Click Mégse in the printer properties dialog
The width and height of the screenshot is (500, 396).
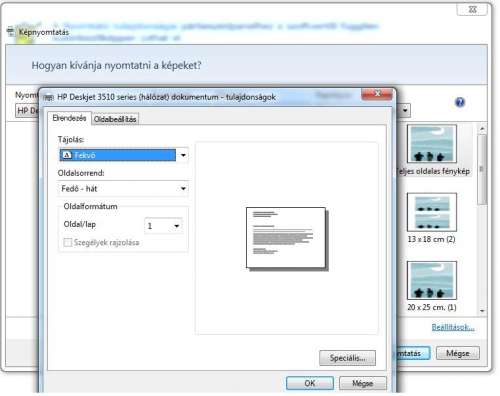[x=363, y=383]
